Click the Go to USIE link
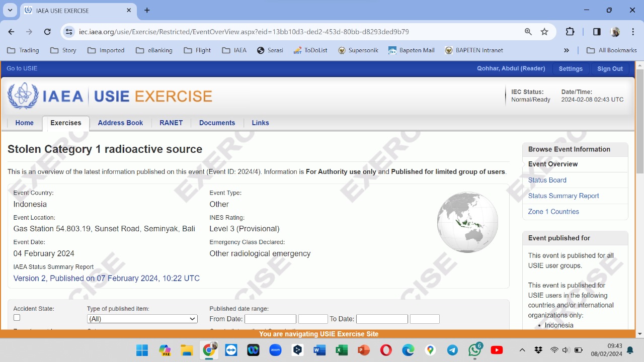The image size is (644, 362). coord(22,68)
